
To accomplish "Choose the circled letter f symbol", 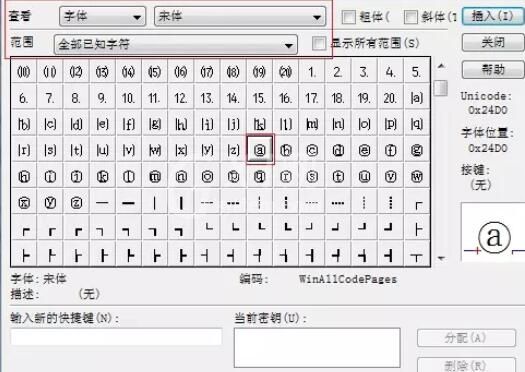I will point(390,150).
